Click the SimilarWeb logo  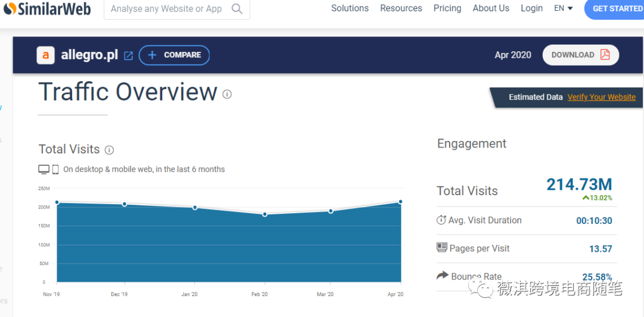click(47, 9)
